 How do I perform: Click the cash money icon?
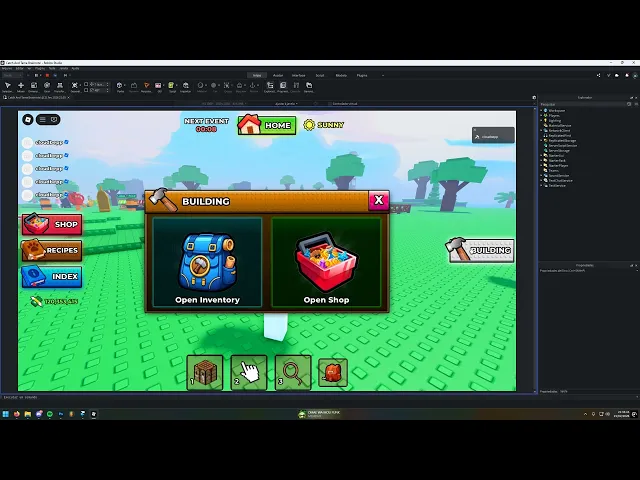pyautogui.click(x=36, y=301)
